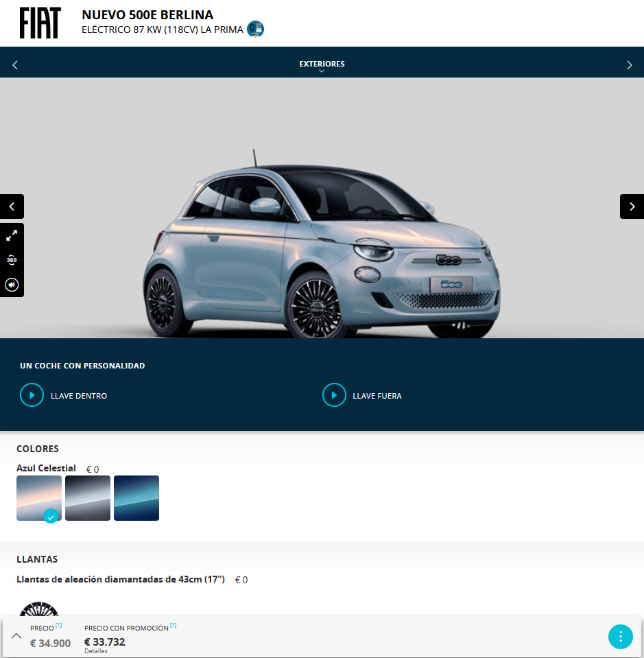Open promotion price Detalles link

tap(95, 651)
